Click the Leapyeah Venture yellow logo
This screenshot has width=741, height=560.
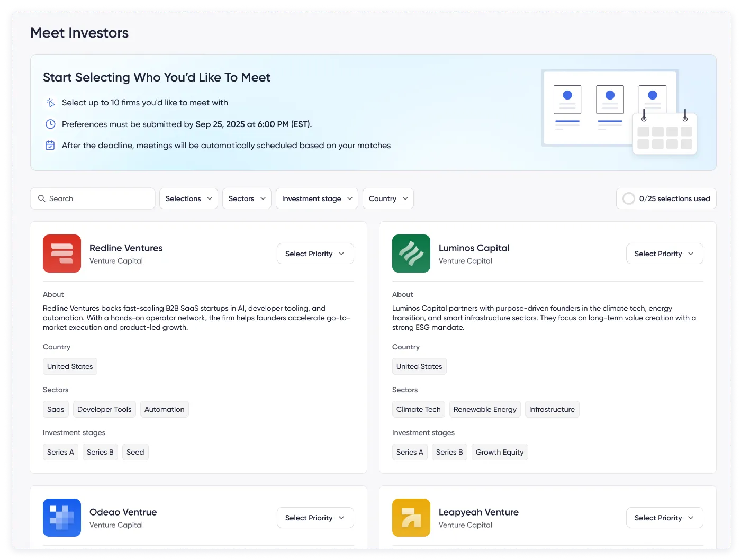pyautogui.click(x=411, y=518)
